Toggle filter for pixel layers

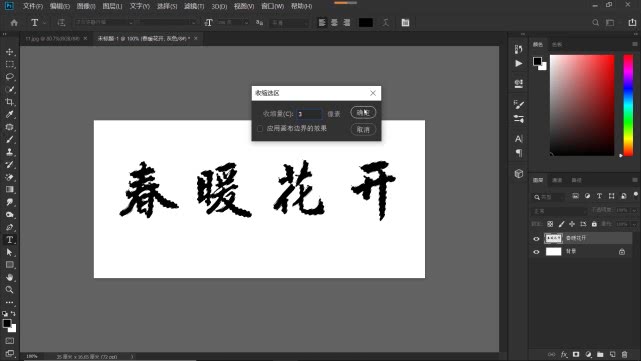click(x=576, y=196)
